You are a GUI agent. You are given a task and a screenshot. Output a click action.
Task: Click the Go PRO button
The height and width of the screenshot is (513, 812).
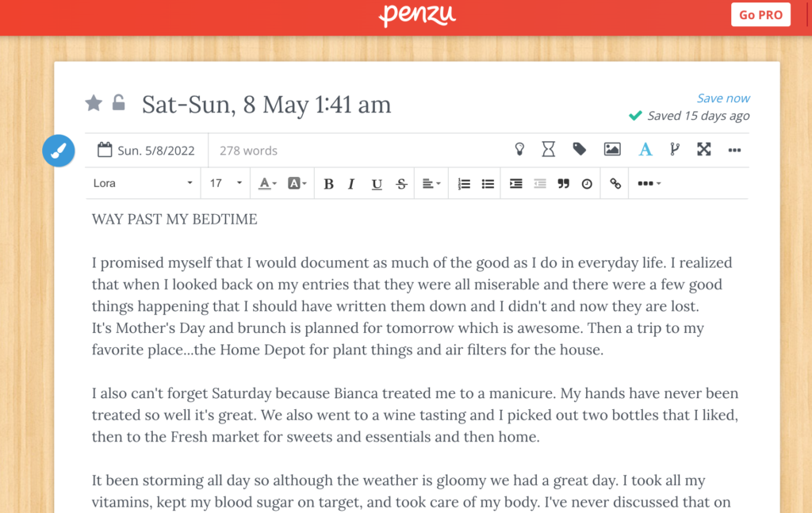[760, 15]
